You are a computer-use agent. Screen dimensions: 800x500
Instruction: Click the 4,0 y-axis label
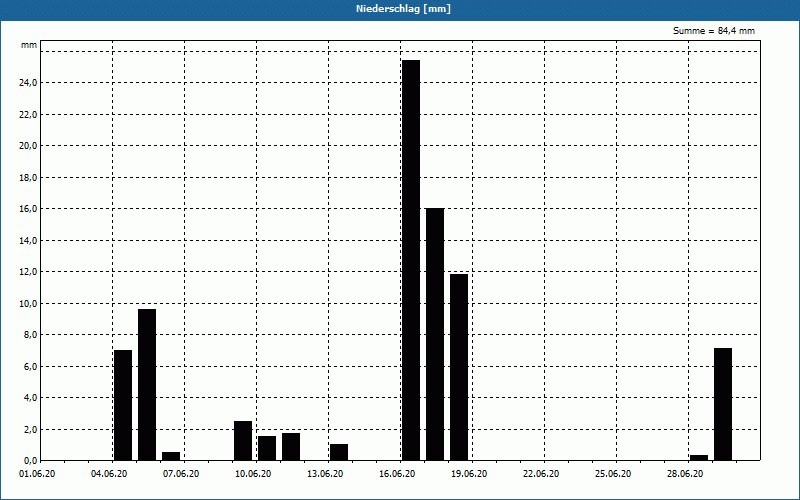30,398
